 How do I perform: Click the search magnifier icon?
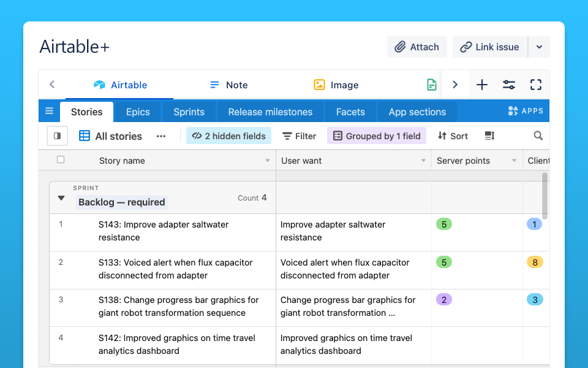(x=538, y=136)
